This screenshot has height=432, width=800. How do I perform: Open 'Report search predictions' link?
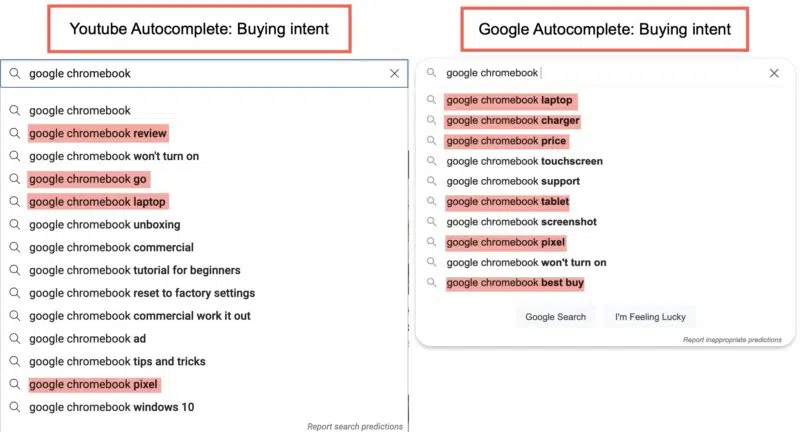coord(355,426)
